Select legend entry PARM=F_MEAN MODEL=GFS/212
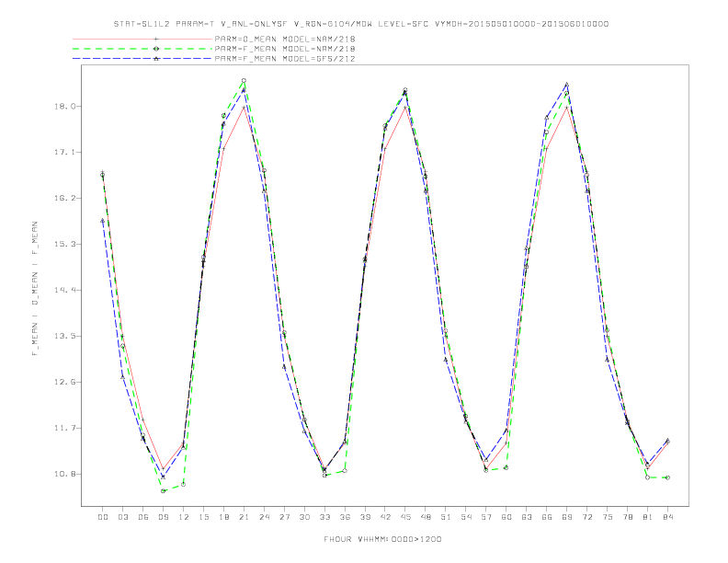Screen dimensions: 728x563 (x=285, y=59)
